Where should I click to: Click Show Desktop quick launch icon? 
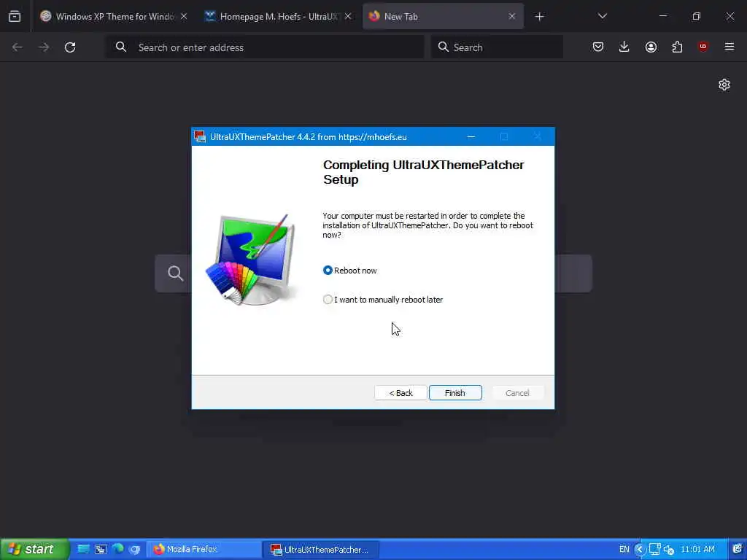coord(83,549)
